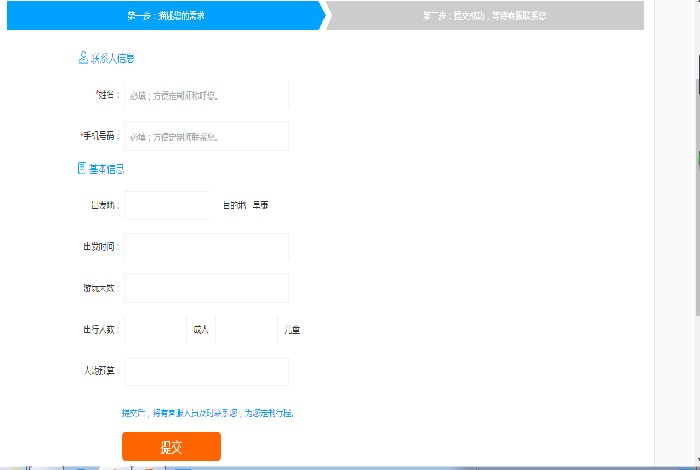Click the blue notice text above 提交

tap(207, 412)
